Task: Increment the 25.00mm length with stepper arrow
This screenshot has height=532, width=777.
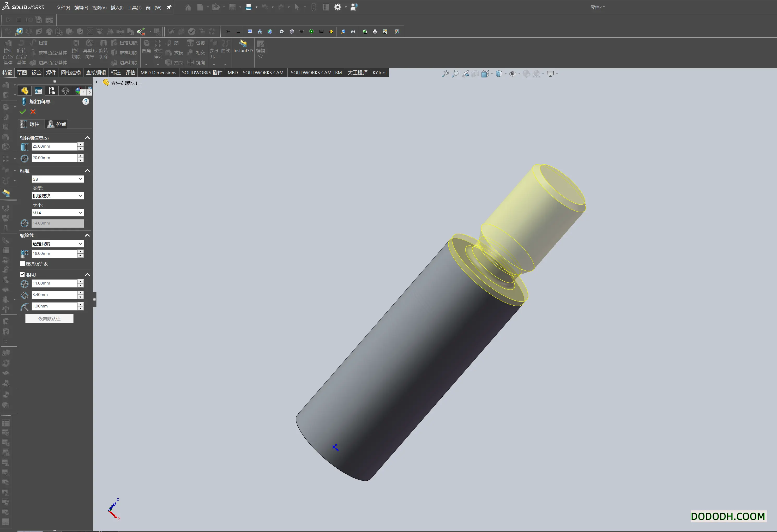Action: [80, 144]
